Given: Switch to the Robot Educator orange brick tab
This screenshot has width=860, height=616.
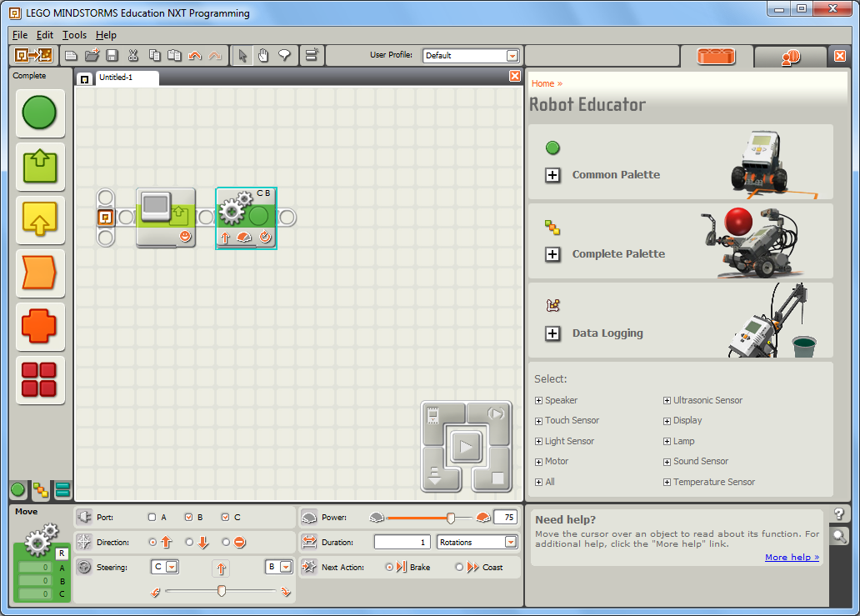Looking at the screenshot, I should coord(716,56).
